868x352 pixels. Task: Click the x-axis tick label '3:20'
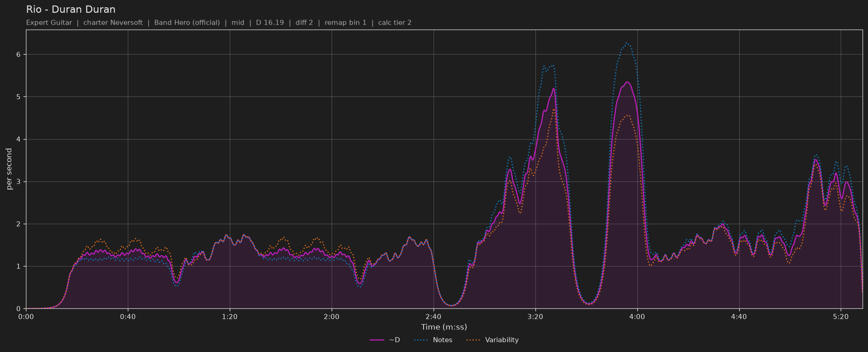(x=535, y=317)
